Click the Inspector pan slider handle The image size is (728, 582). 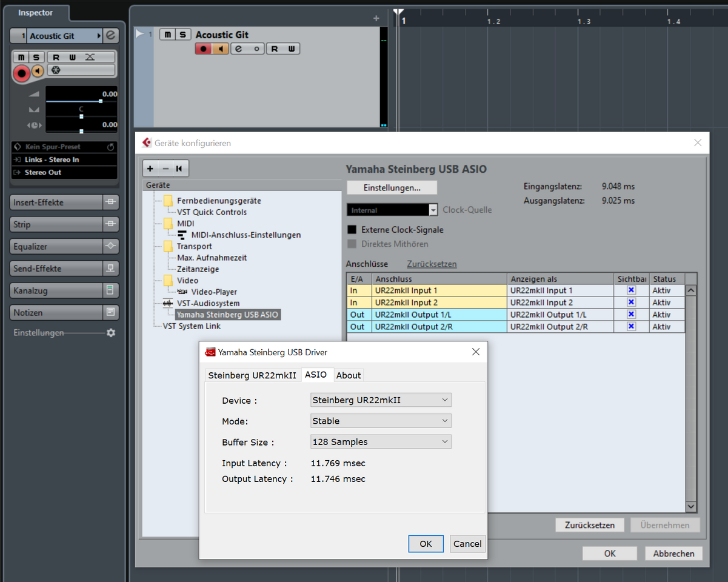(81, 116)
